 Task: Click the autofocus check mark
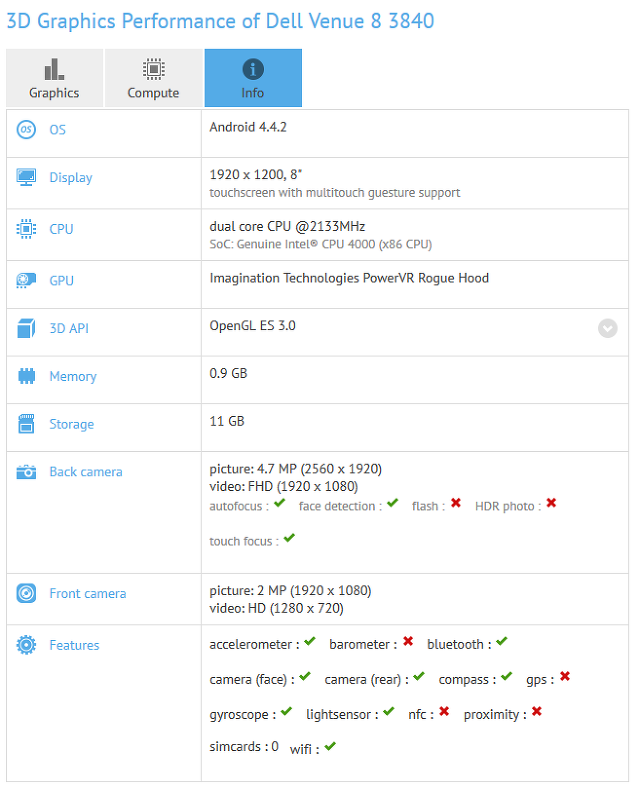tap(280, 503)
